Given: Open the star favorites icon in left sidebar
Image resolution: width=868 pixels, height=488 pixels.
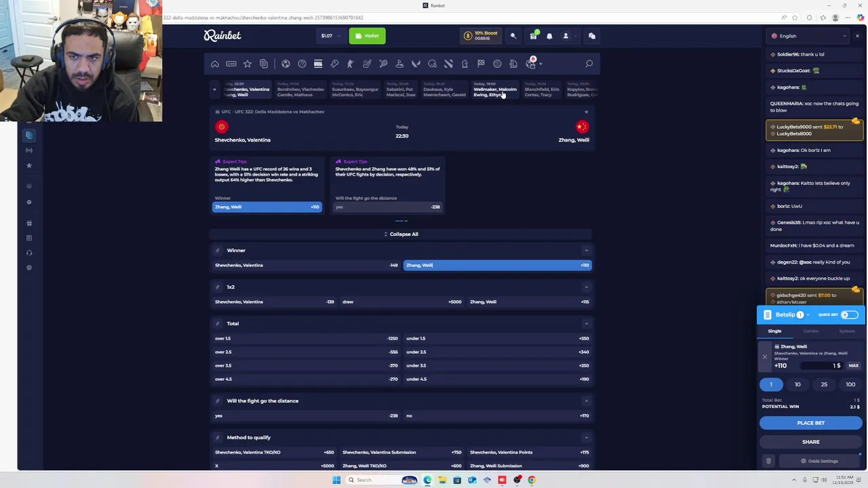Looking at the screenshot, I should (28, 165).
